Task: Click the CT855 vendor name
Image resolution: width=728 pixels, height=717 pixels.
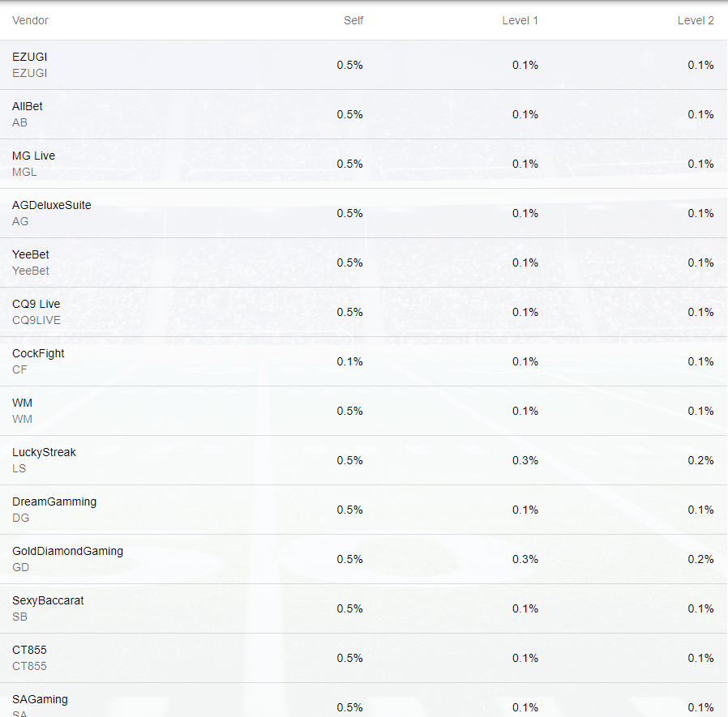Action: 29,650
